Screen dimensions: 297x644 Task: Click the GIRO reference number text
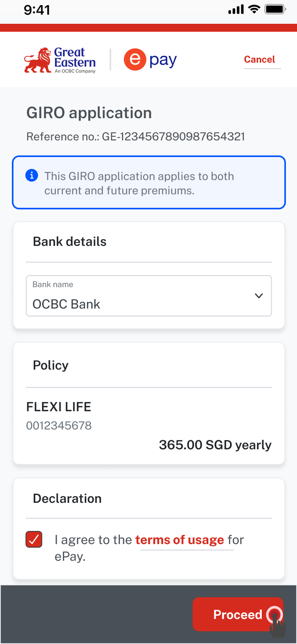[x=135, y=137]
